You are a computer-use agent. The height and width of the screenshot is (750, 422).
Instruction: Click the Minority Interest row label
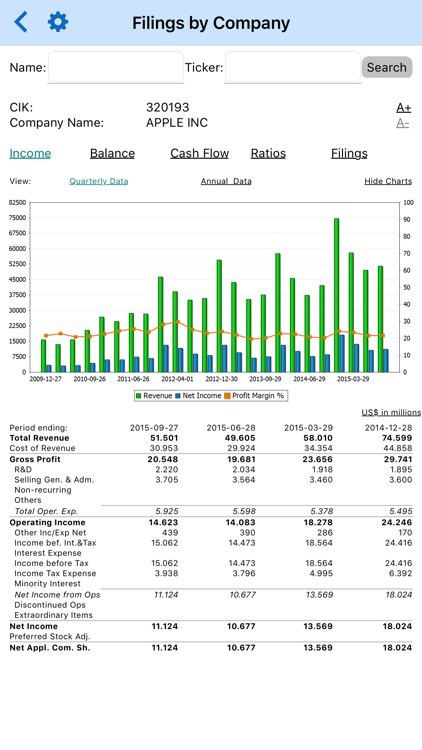tap(47, 584)
